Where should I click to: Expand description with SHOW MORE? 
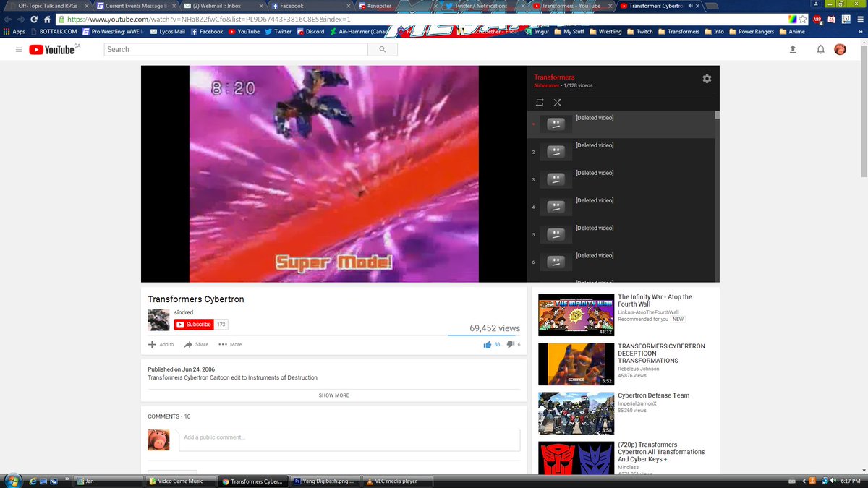click(333, 395)
